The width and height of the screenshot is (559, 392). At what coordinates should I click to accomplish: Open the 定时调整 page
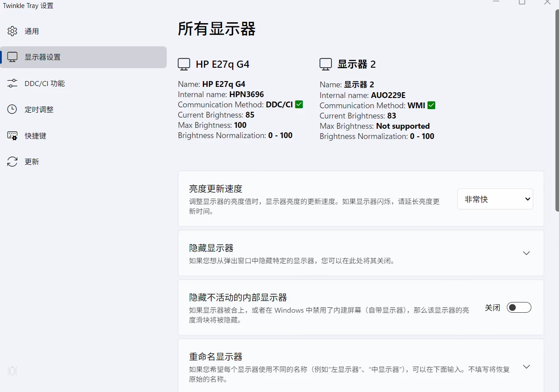click(x=83, y=110)
